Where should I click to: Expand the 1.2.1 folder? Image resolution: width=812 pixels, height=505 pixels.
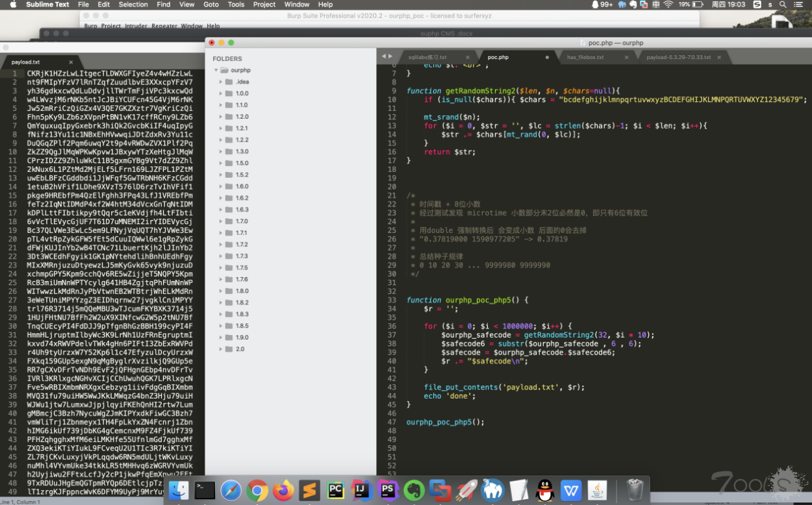(221, 128)
